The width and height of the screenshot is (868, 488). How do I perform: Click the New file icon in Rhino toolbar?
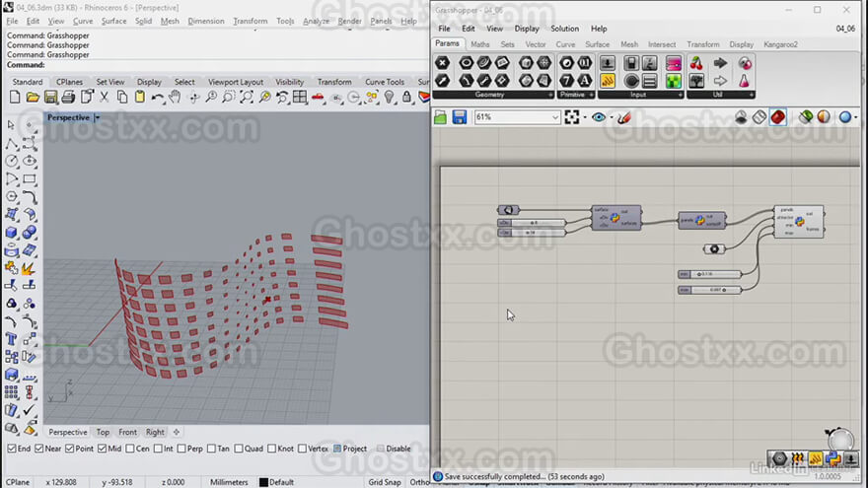(x=15, y=98)
